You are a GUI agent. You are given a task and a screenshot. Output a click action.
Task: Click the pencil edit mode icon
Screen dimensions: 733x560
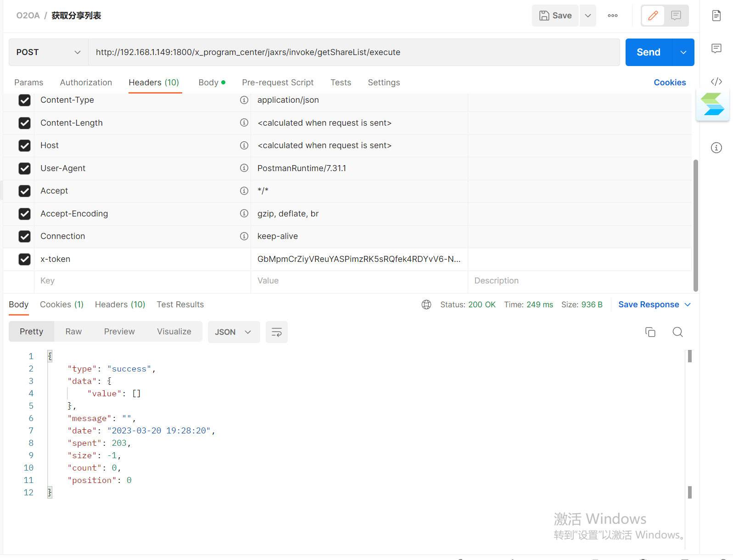coord(653,16)
